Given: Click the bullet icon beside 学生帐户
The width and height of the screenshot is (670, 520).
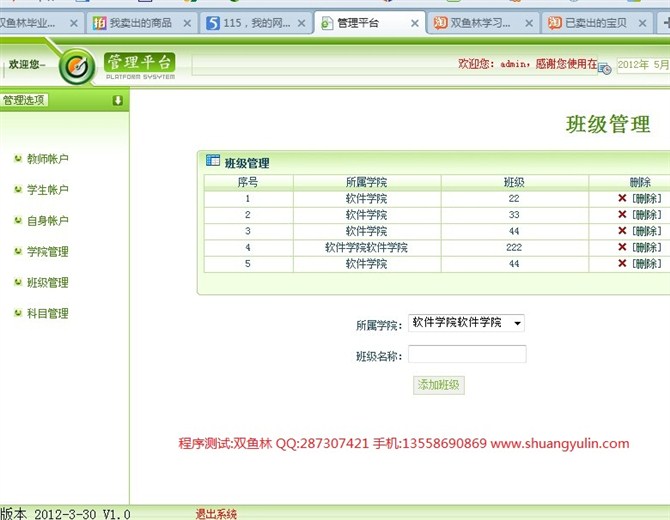Looking at the screenshot, I should coord(18,189).
